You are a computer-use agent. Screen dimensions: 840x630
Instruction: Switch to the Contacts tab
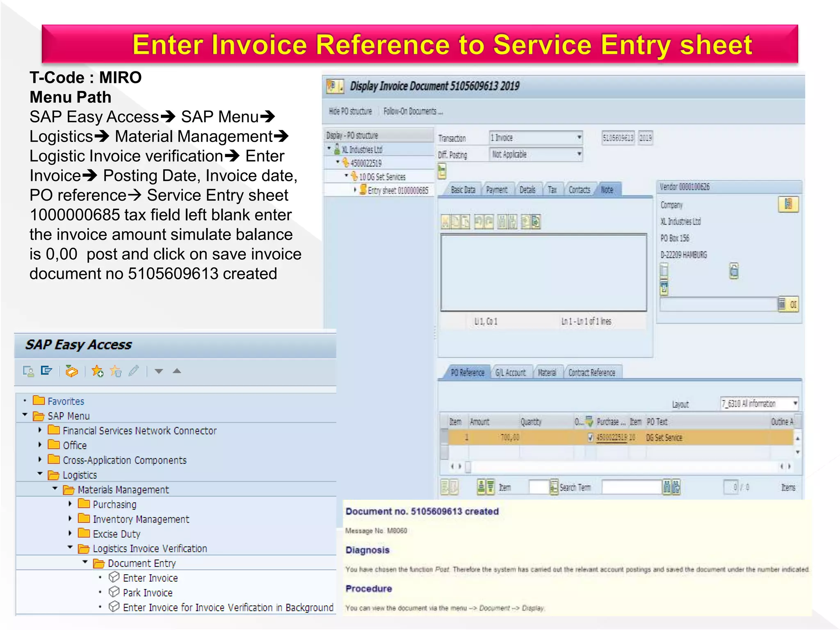point(579,190)
